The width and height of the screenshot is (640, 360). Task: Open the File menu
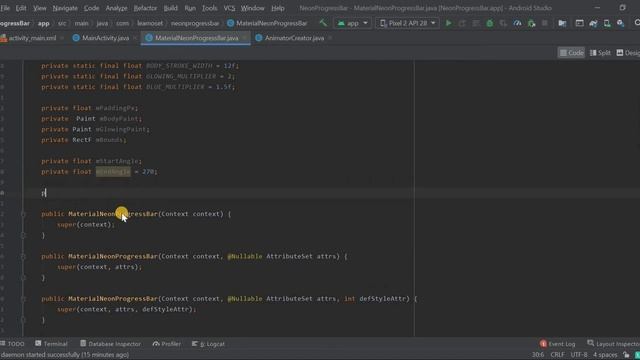(5, 8)
